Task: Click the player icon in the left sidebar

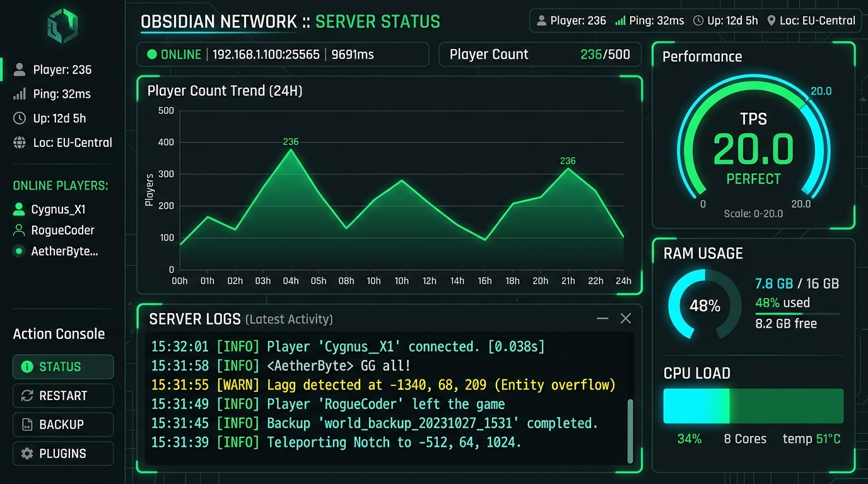Action: coord(20,70)
